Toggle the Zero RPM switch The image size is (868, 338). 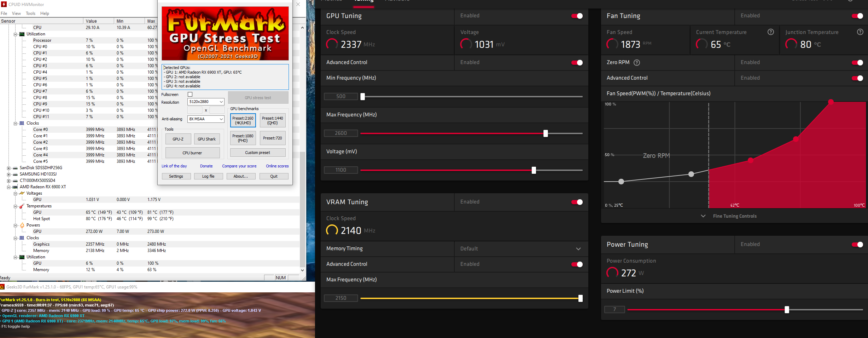[x=857, y=63]
